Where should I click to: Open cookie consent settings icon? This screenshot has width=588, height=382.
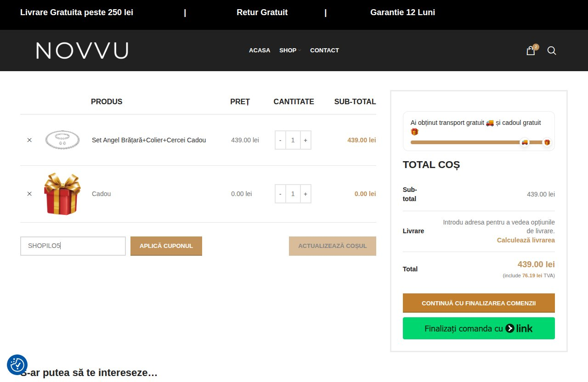[17, 365]
